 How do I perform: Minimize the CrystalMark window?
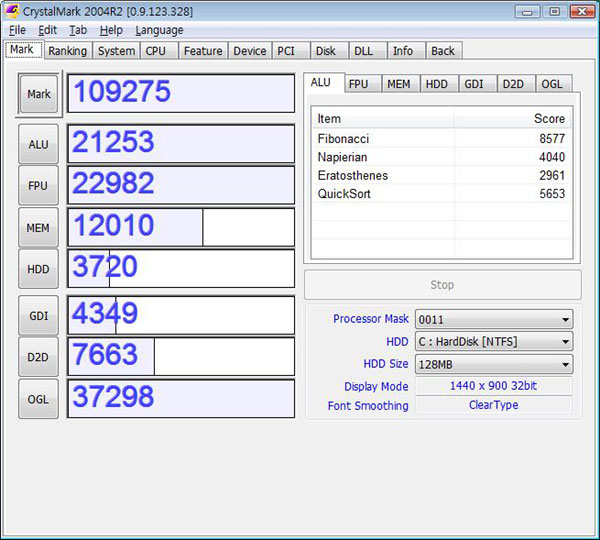(x=527, y=12)
